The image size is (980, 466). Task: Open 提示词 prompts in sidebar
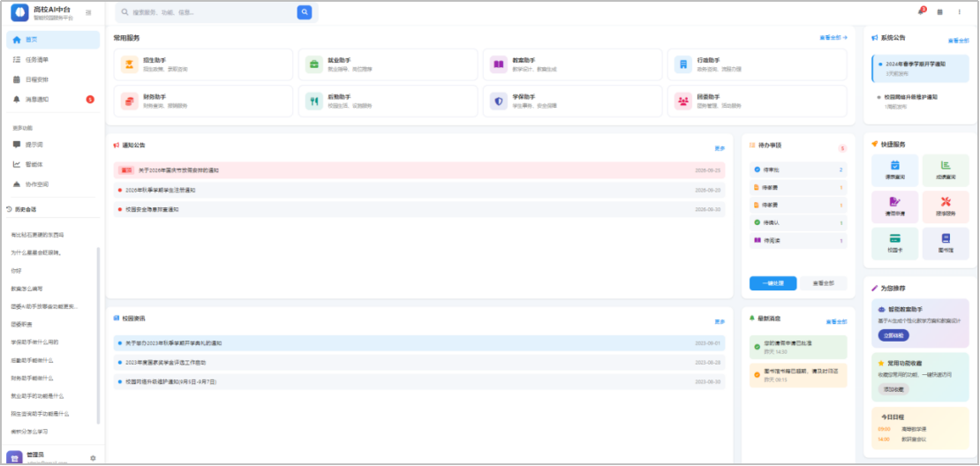[x=53, y=144]
